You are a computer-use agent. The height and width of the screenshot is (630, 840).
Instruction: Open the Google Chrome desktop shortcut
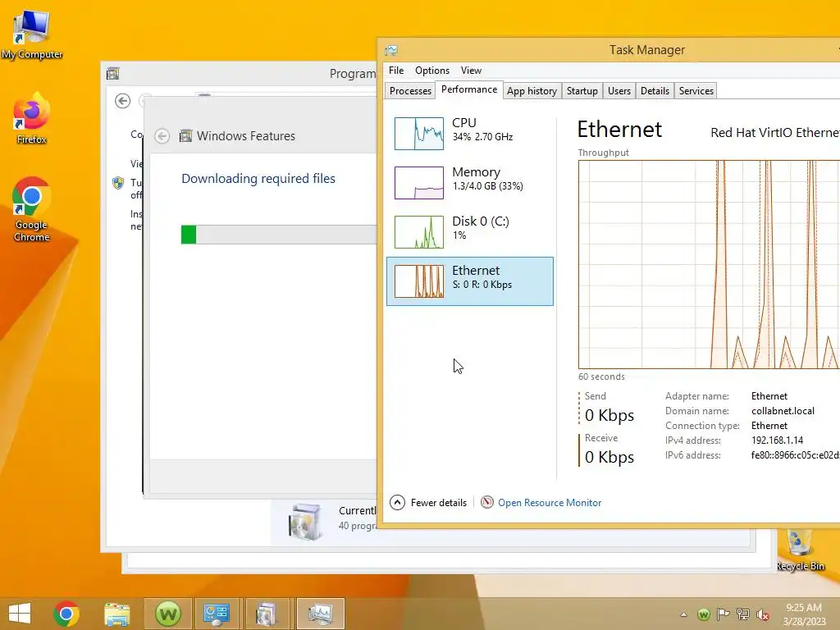32,209
